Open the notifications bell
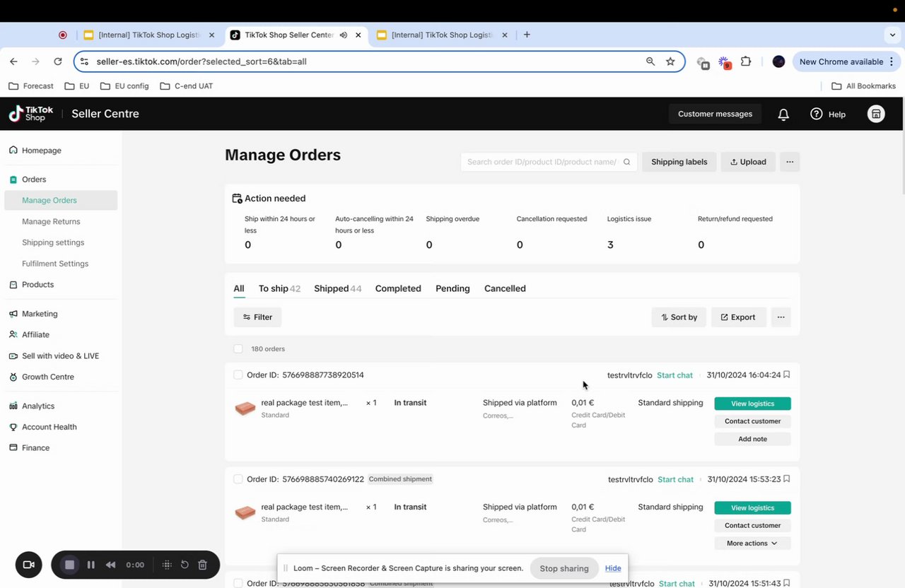Screen dimensions: 905x588 [783, 114]
